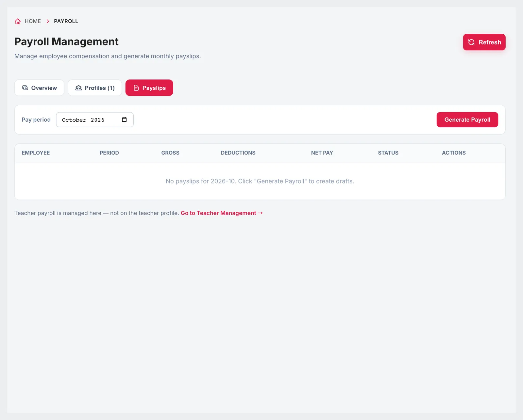Image resolution: width=523 pixels, height=420 pixels.
Task: Click the "No payslips for 2026-10" message
Action: [x=260, y=181]
